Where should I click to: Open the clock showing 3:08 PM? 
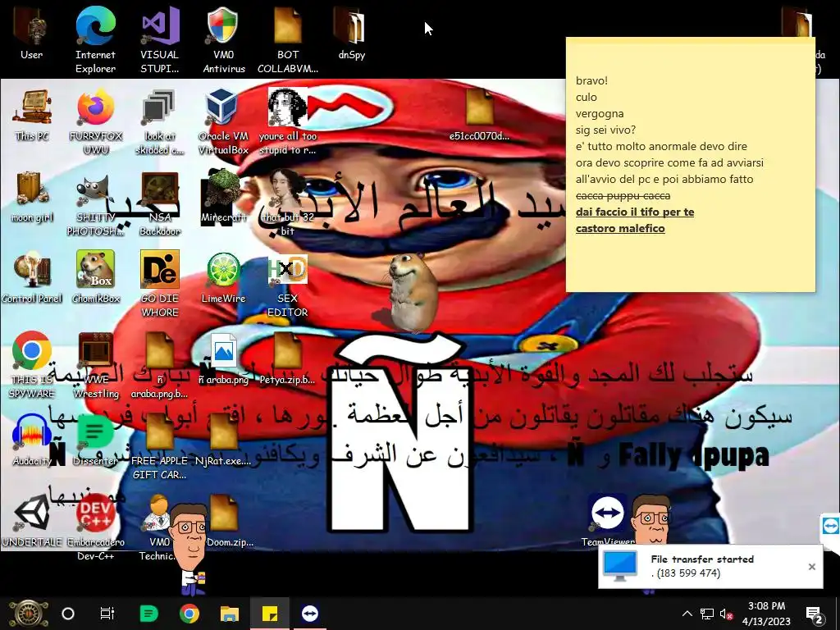(767, 614)
